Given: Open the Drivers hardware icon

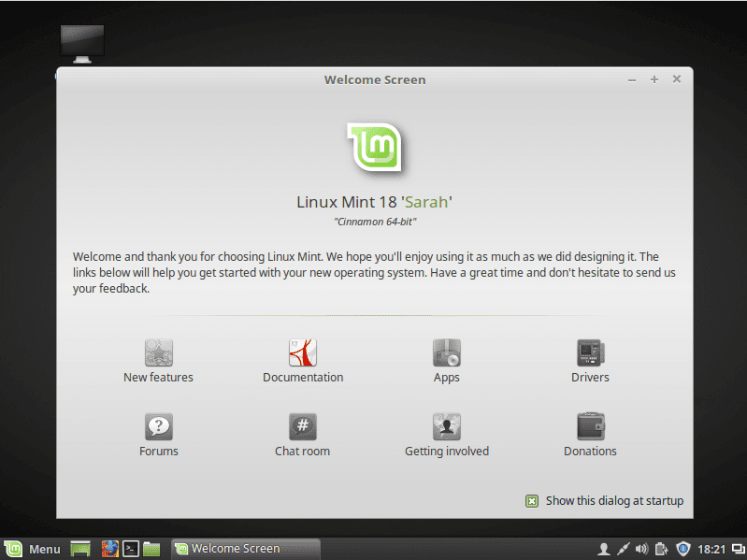Looking at the screenshot, I should coord(590,352).
